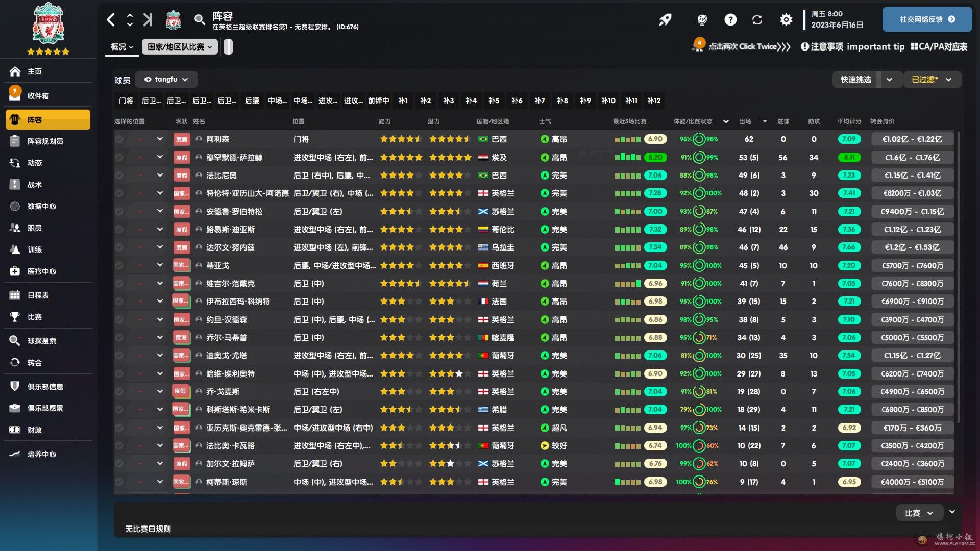
Task: Toggle selection circle for 法比尼奥 row
Action: tap(119, 176)
